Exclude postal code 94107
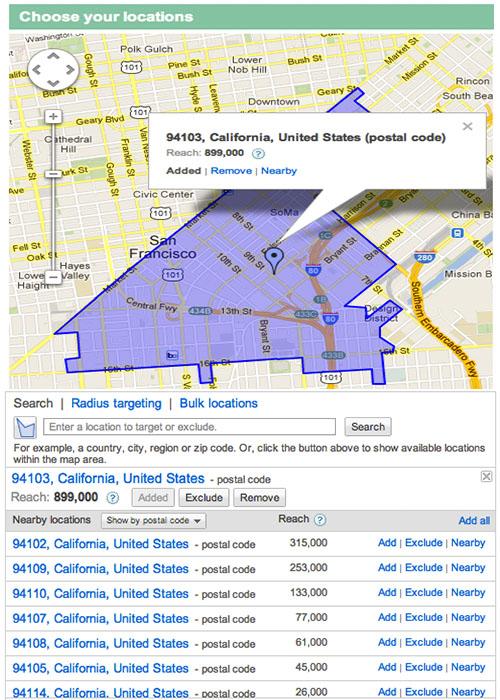This screenshot has height=700, width=500. point(424,617)
